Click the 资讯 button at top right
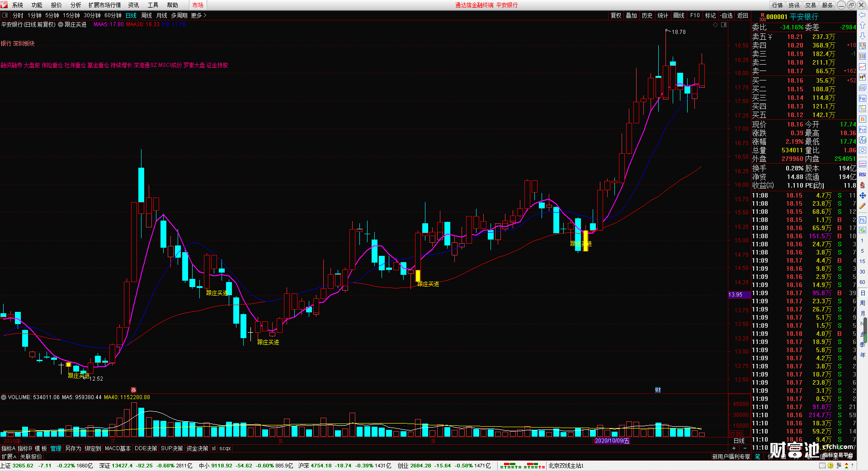868x471 pixels. click(x=794, y=5)
